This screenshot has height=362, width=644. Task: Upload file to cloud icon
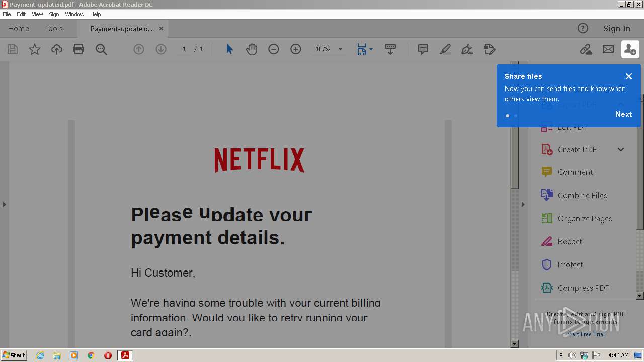(x=56, y=49)
